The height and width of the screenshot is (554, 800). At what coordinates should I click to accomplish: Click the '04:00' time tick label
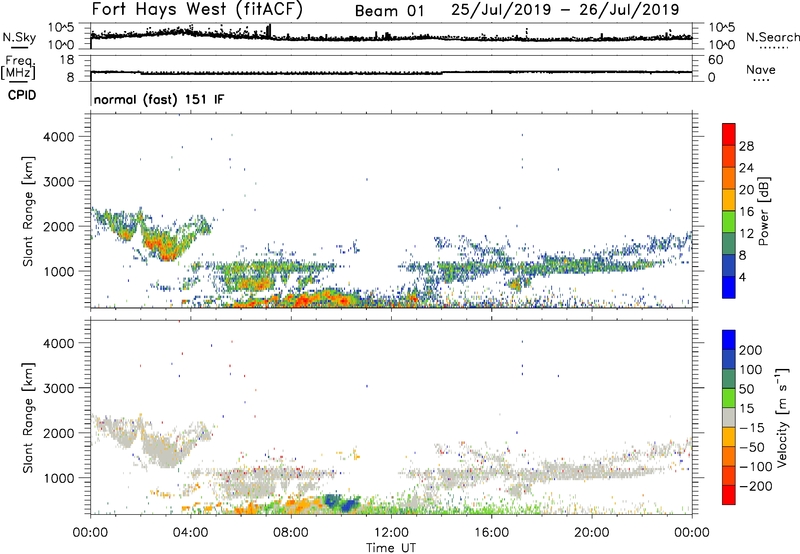click(191, 533)
